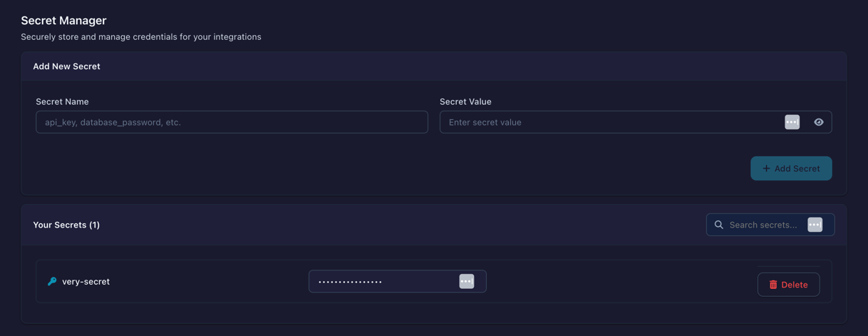
Task: Click the password manager icon in very-secret value field
Action: point(466,281)
